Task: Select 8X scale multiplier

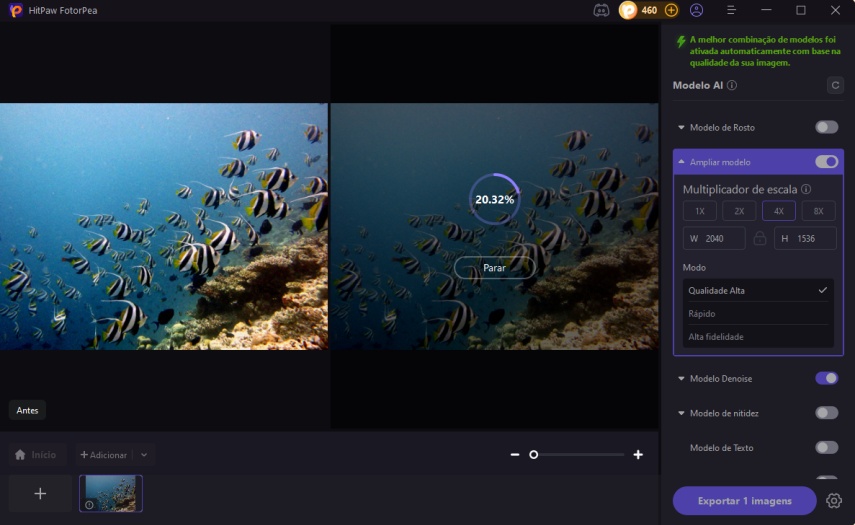Action: click(818, 211)
